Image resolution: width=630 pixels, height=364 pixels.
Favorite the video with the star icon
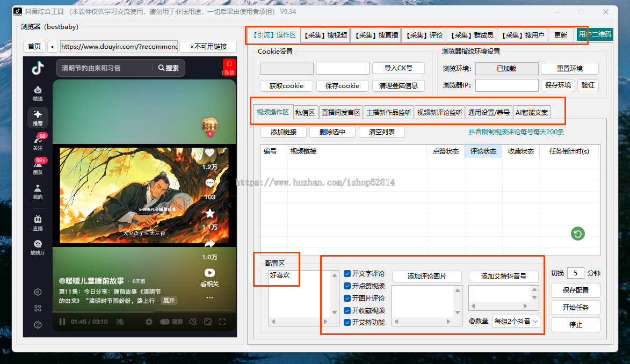coord(210,213)
